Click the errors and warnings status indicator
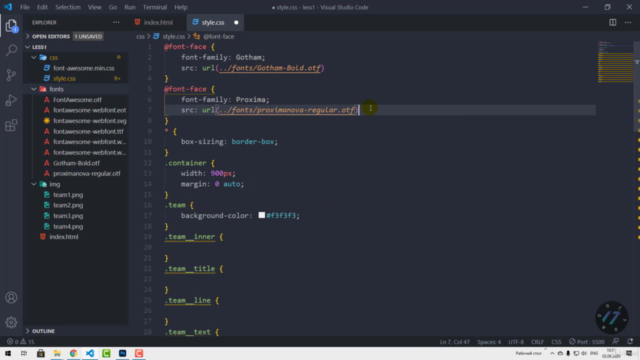The image size is (640, 360). tap(20, 342)
